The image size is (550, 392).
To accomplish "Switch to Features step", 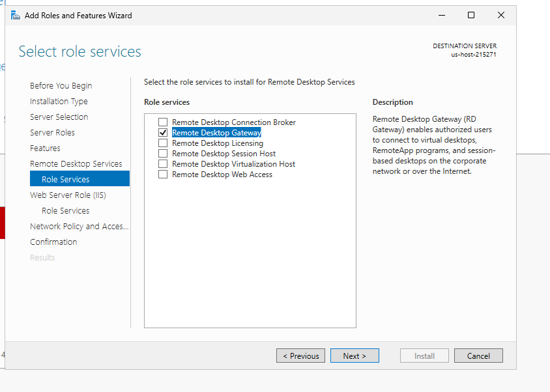I will (45, 148).
